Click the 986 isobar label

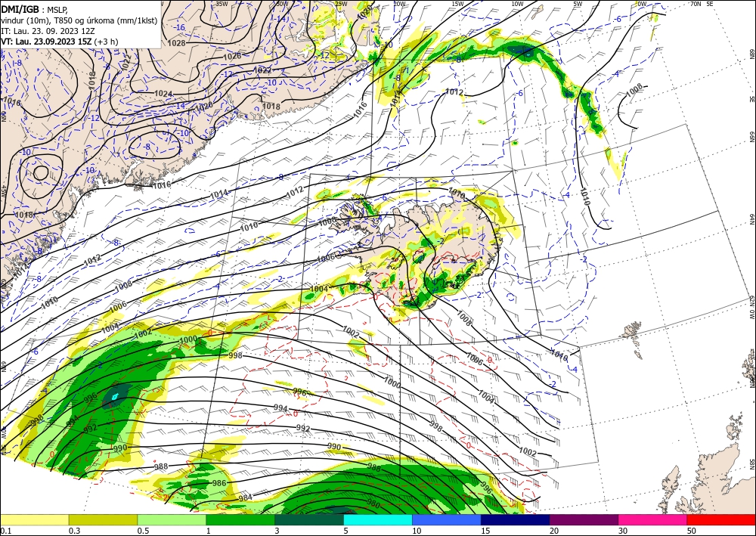pyautogui.click(x=219, y=483)
